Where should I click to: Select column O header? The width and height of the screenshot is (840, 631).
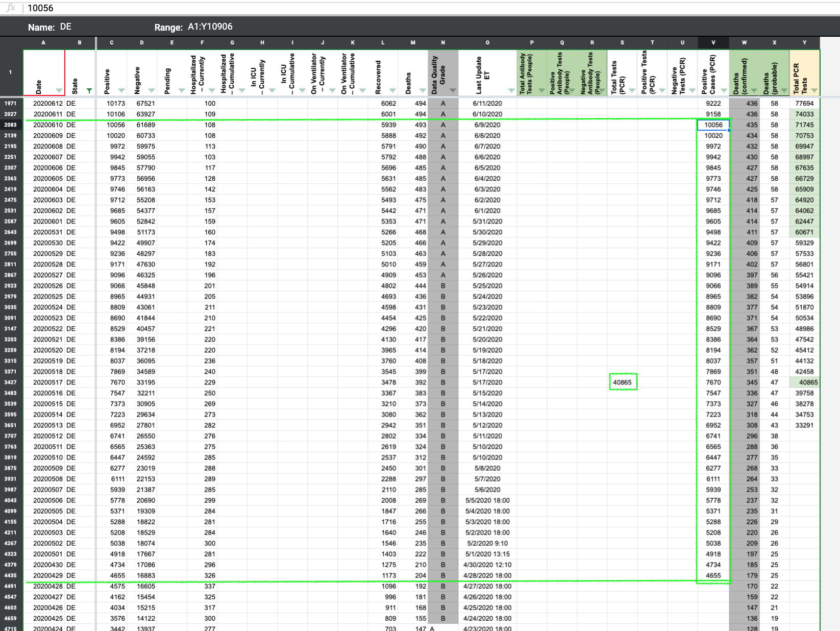tap(487, 42)
